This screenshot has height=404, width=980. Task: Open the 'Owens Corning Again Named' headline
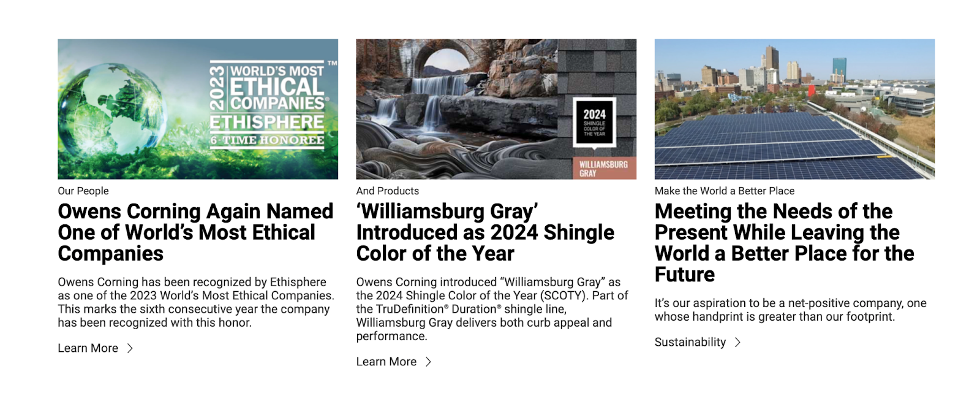195,232
